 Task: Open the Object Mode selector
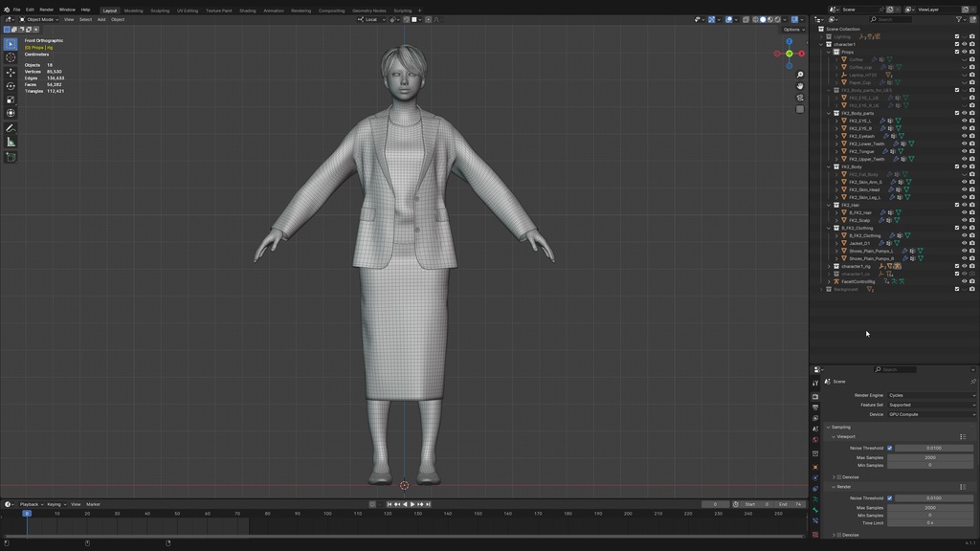[40, 18]
